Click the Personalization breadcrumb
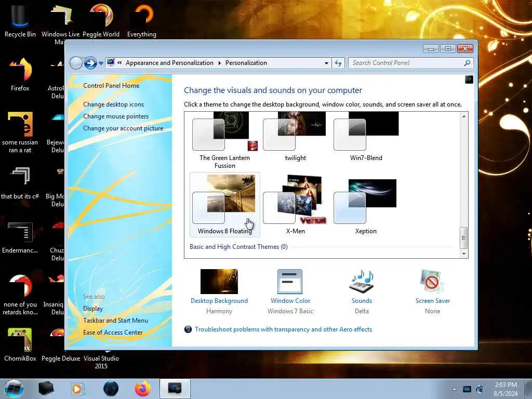Image resolution: width=532 pixels, height=399 pixels. [246, 63]
